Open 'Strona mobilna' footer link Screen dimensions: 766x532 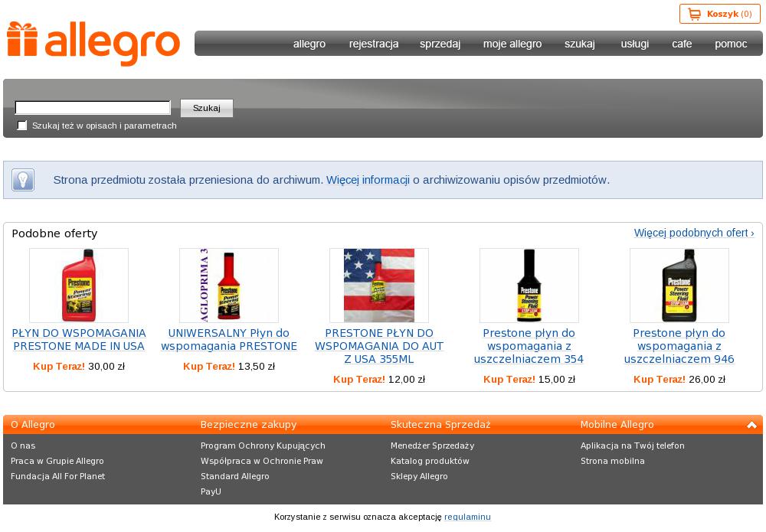click(x=613, y=462)
